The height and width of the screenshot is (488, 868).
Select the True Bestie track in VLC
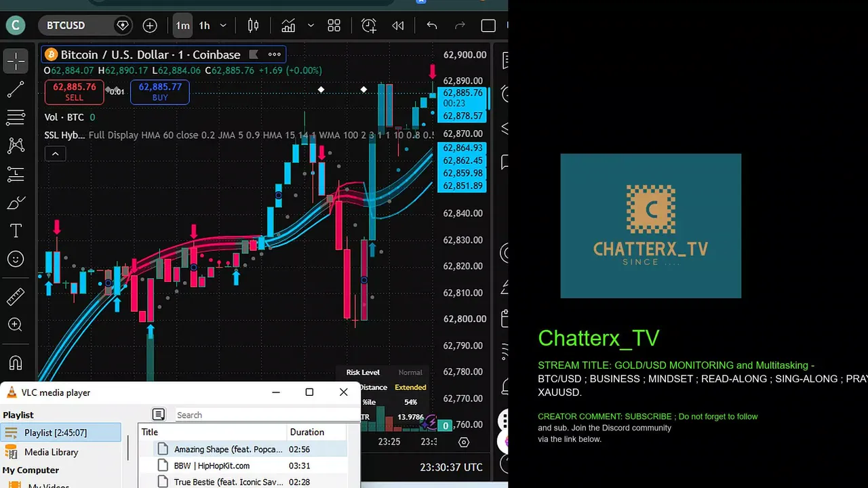(x=243, y=482)
